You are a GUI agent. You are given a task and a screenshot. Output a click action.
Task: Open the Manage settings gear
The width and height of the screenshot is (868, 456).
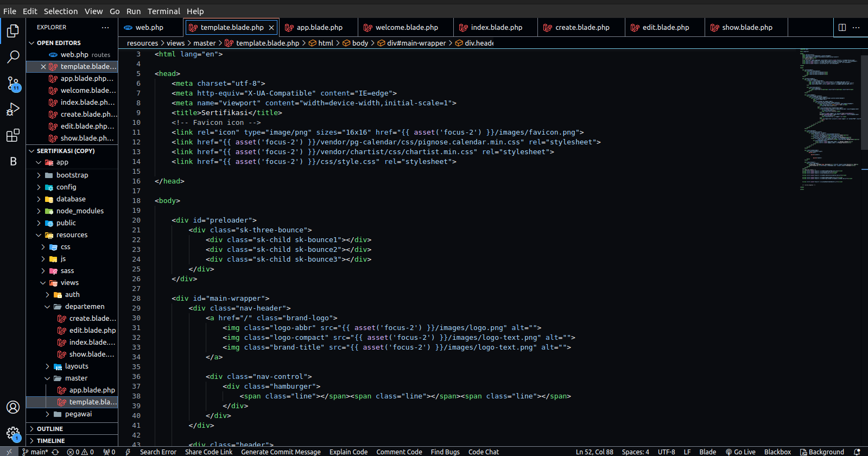click(x=13, y=433)
